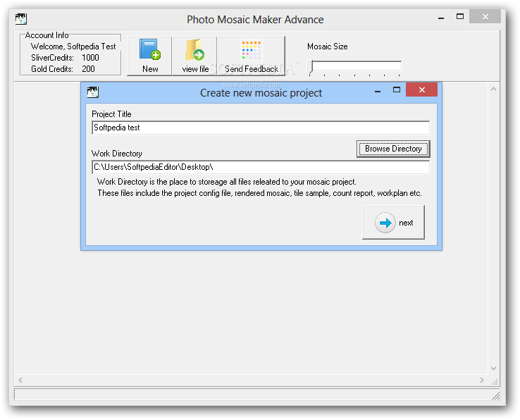520x420 pixels.
Task: Maximize the Create new mosaic project dialog
Action: click(x=396, y=89)
